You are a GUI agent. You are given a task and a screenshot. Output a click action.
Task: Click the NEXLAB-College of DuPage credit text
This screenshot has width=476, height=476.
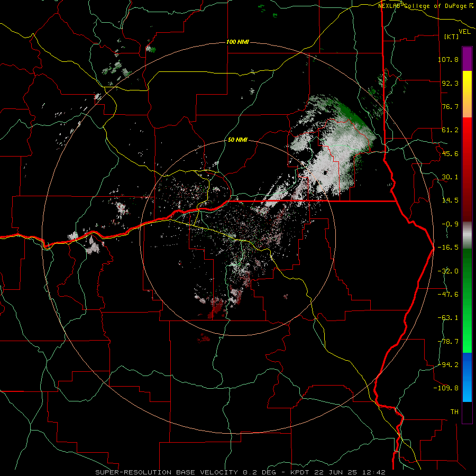click(425, 6)
